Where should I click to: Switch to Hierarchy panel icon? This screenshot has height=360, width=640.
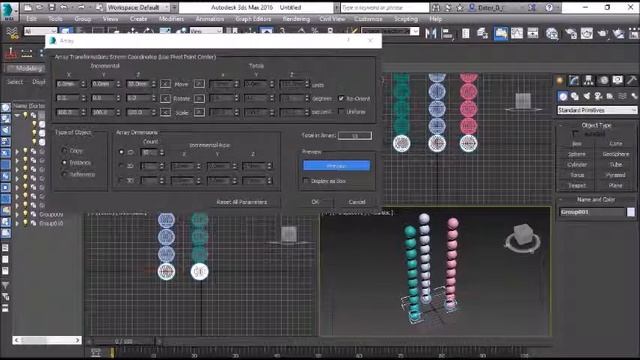[588, 80]
